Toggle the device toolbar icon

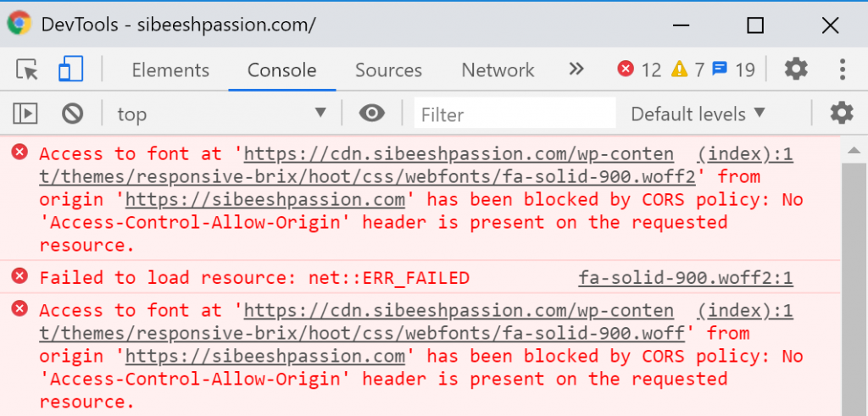coord(71,69)
